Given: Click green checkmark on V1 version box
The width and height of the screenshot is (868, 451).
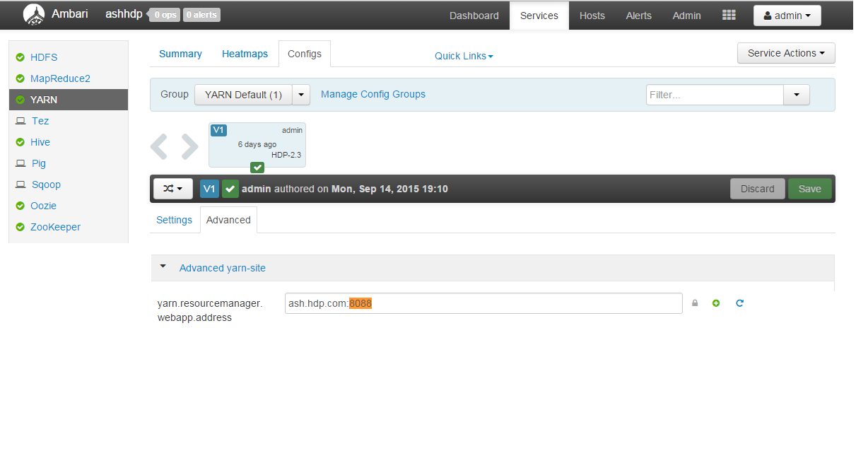Looking at the screenshot, I should [x=257, y=168].
